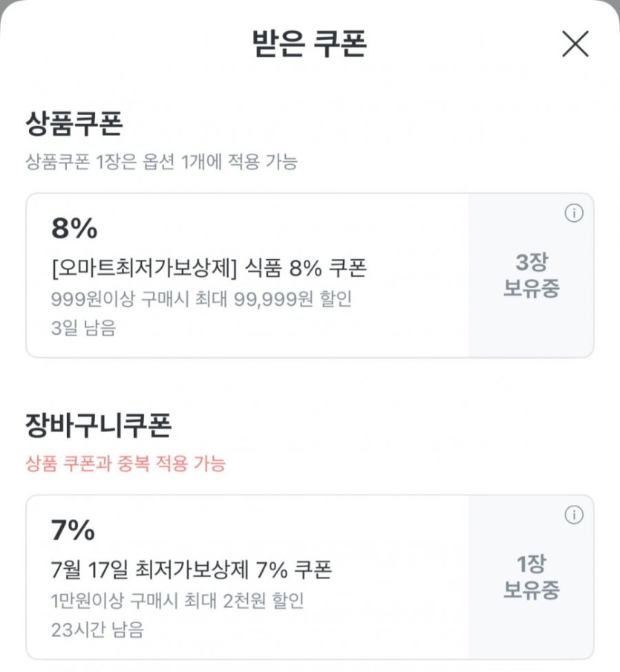This screenshot has height=672, width=620.
Task: Tap the 장바구니쿠폰 section heading
Action: (x=99, y=425)
